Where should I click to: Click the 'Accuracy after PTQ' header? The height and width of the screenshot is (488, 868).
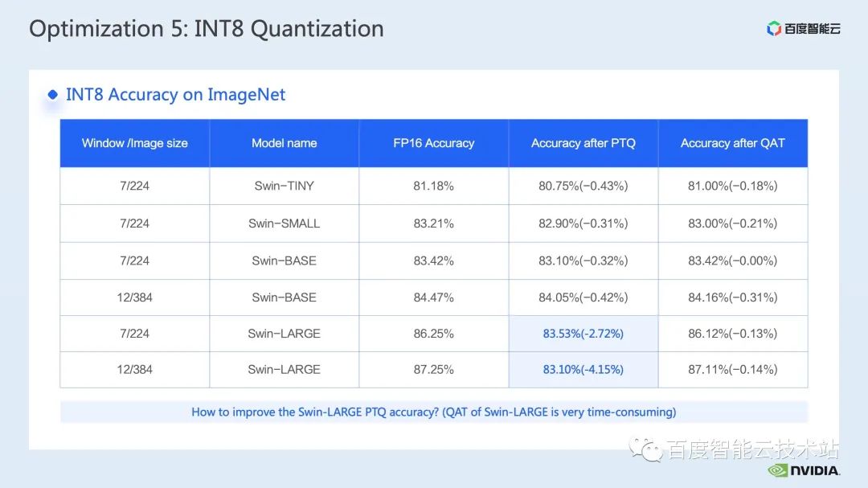[583, 143]
